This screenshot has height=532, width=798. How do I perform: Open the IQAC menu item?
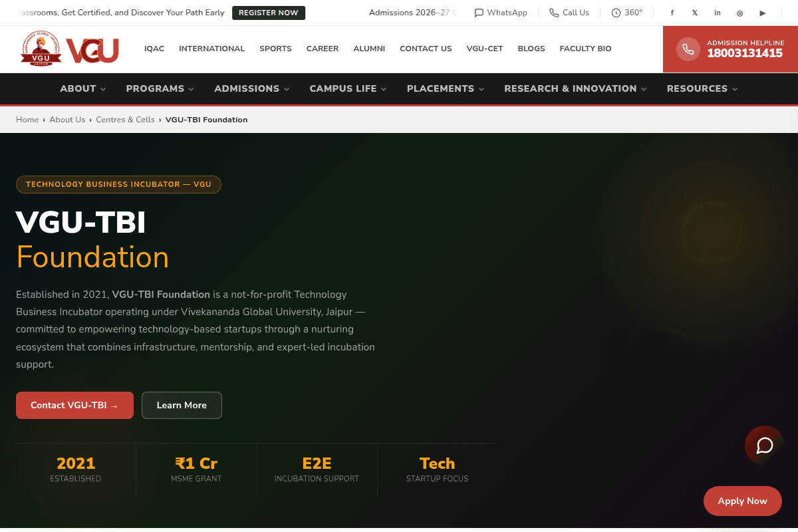point(154,49)
